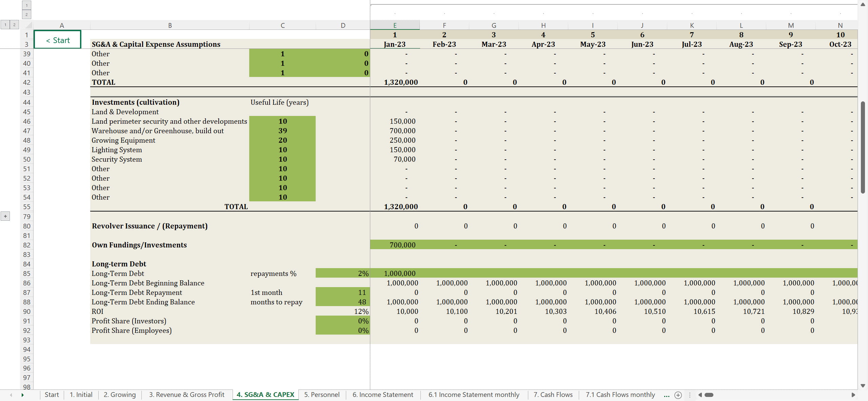Open the 7. Cash Flows sheet tab
868x401 pixels.
(553, 395)
